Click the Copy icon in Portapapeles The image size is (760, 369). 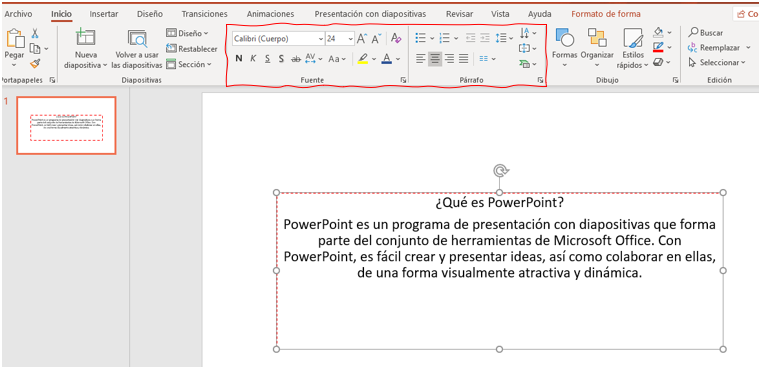[35, 48]
